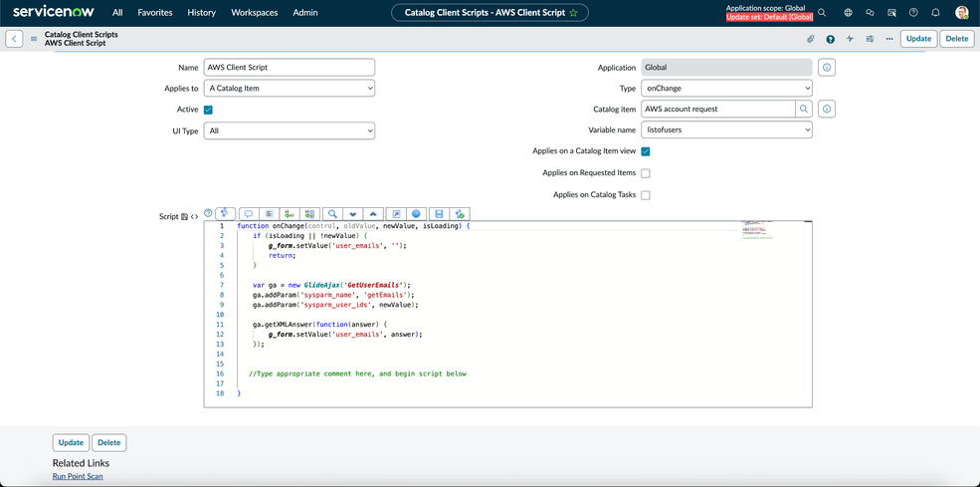Click the top Update button

(x=918, y=39)
